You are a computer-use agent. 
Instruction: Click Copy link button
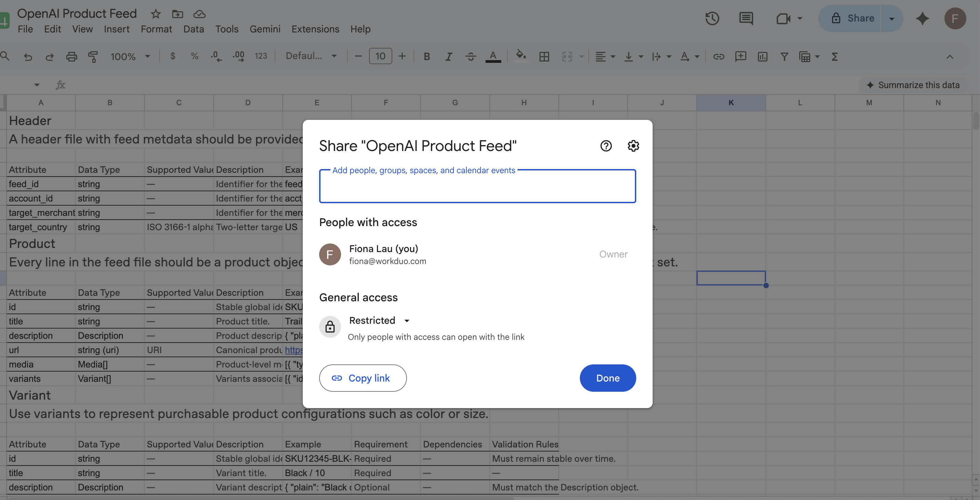point(363,378)
